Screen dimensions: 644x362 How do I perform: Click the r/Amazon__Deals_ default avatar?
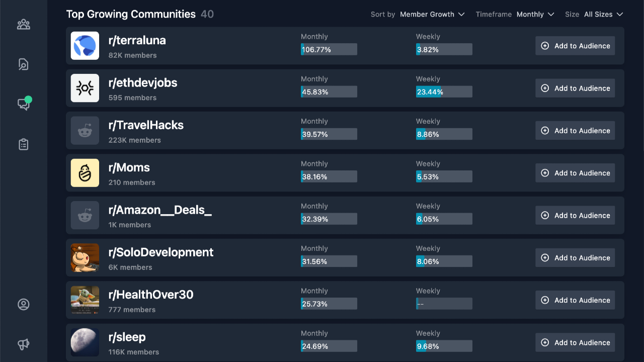(x=85, y=215)
